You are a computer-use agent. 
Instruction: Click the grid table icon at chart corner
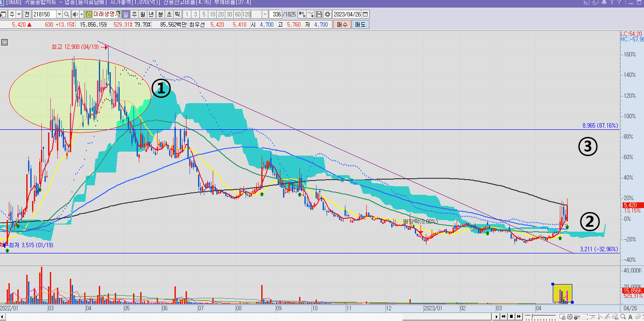4,43
